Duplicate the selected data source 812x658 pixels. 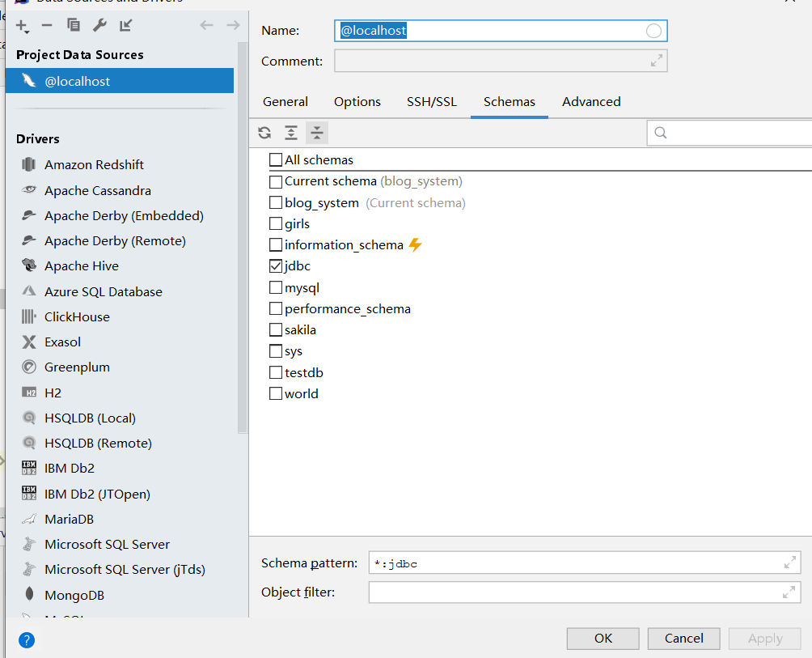74,25
